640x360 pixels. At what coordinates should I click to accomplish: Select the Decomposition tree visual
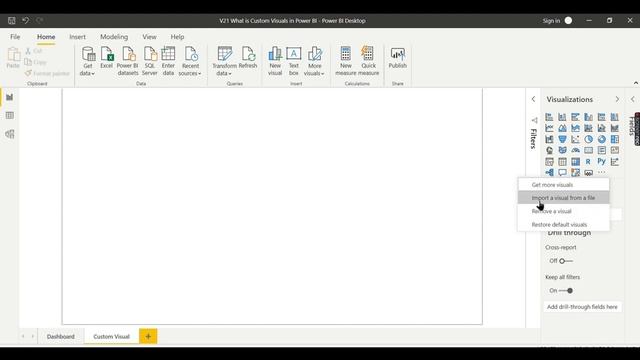pos(549,173)
